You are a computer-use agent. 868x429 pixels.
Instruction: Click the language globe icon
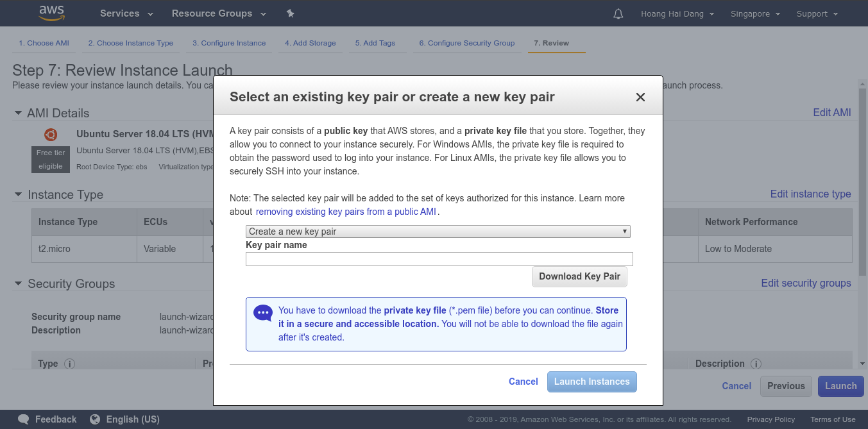click(x=95, y=419)
